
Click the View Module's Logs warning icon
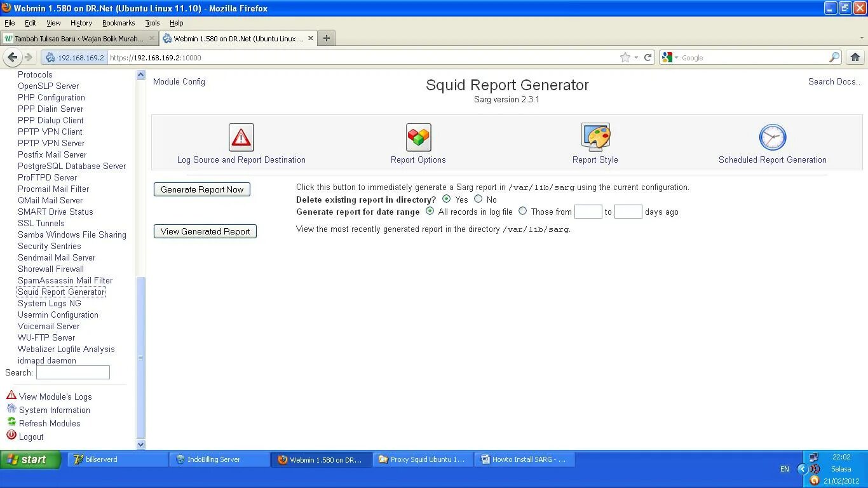(x=11, y=395)
